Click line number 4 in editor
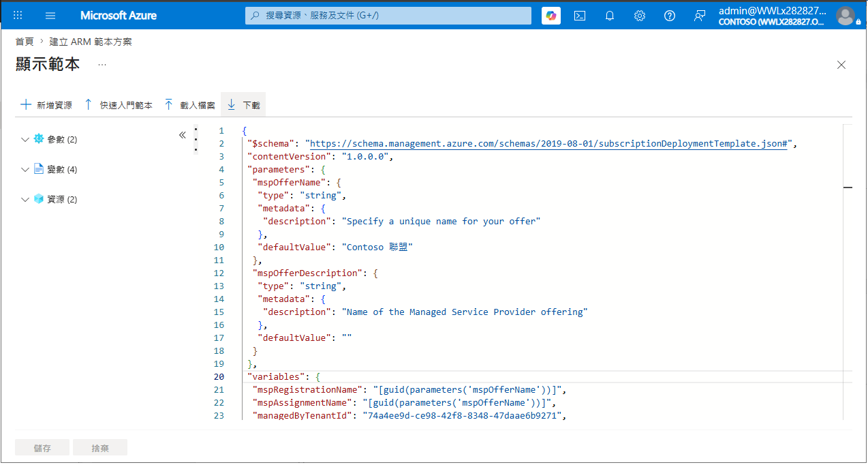 [221, 170]
